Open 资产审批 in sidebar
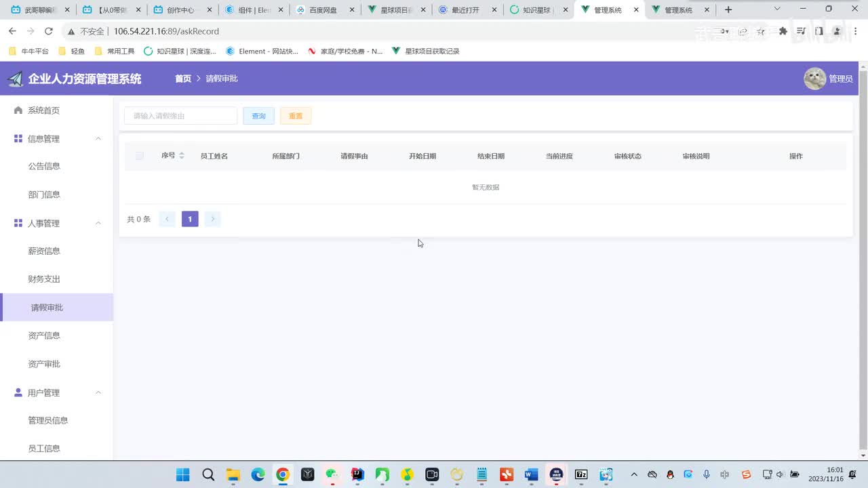The width and height of the screenshot is (868, 488). point(56,364)
